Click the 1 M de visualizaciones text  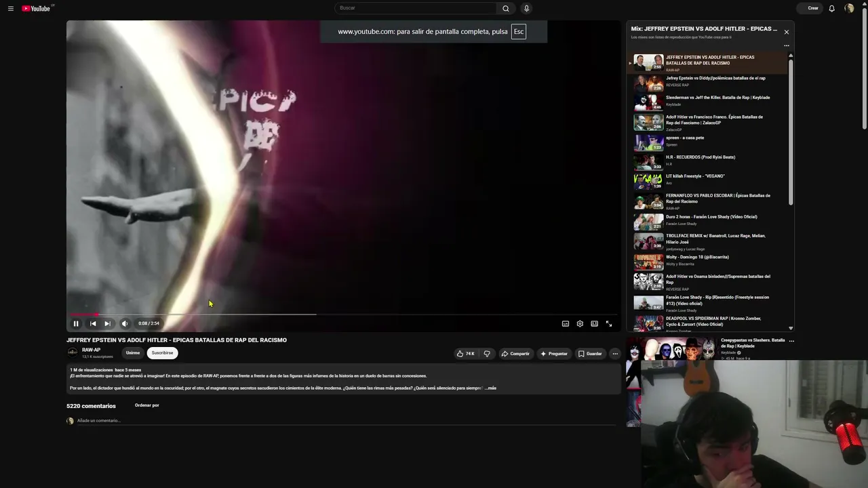click(91, 370)
